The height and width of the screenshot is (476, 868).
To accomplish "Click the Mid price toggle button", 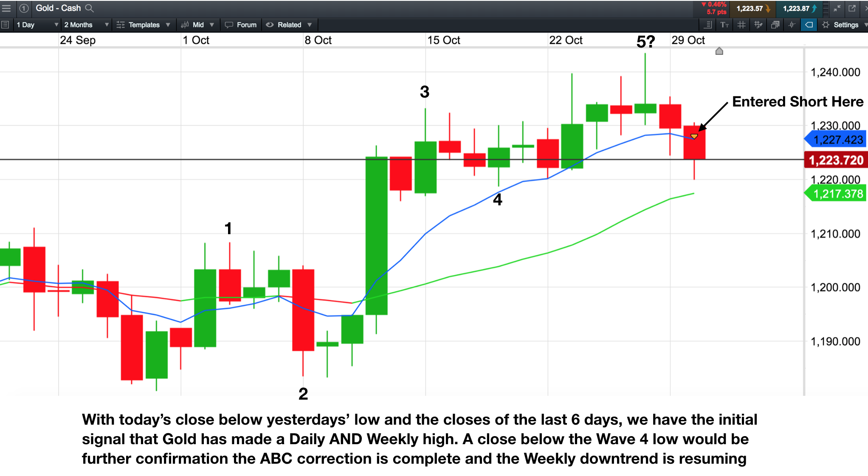I will pos(196,24).
